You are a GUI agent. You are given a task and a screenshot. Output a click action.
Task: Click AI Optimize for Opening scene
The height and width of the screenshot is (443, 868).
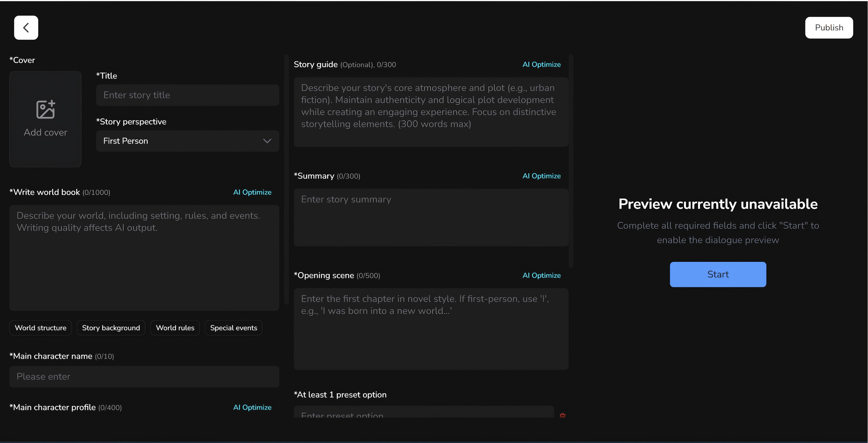[541, 275]
